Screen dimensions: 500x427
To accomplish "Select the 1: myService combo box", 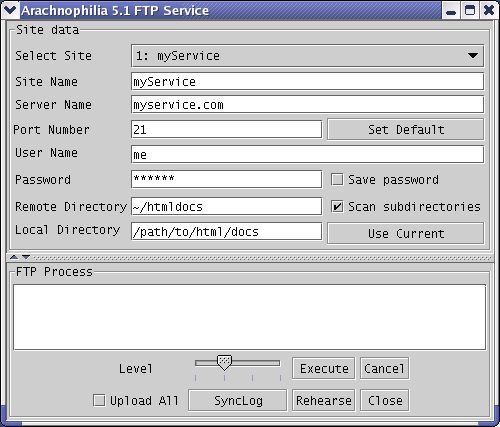I will 307,56.
